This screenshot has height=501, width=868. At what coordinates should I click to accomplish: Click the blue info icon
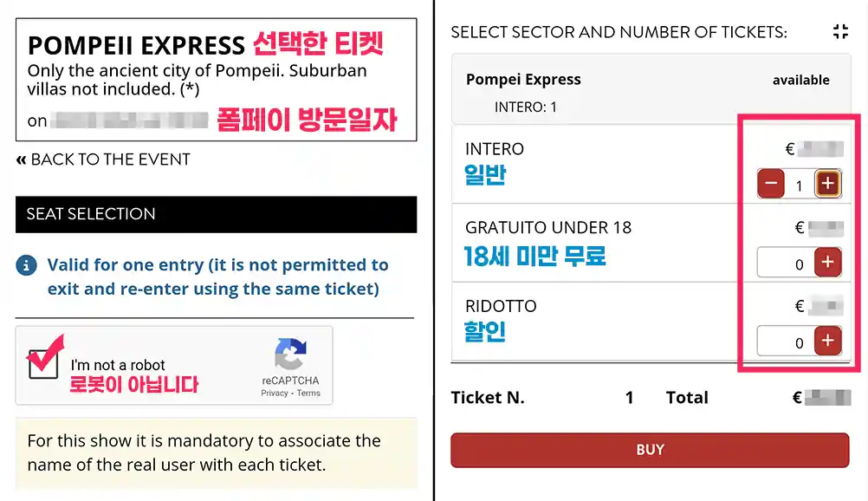click(27, 265)
